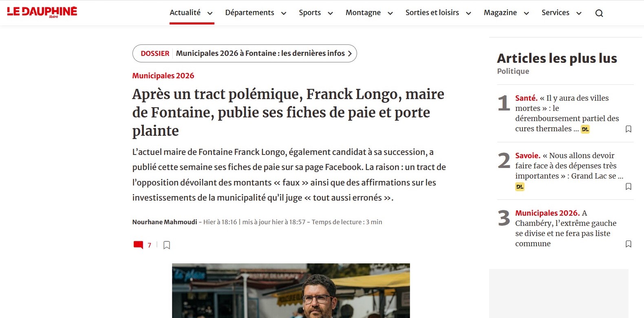Click the DL premium badge on Savoie article

coord(520,187)
